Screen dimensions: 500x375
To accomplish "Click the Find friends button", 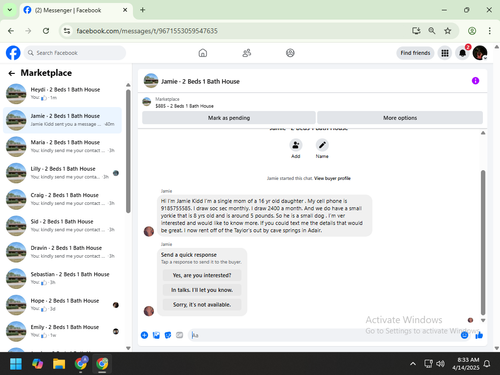I will [x=415, y=53].
